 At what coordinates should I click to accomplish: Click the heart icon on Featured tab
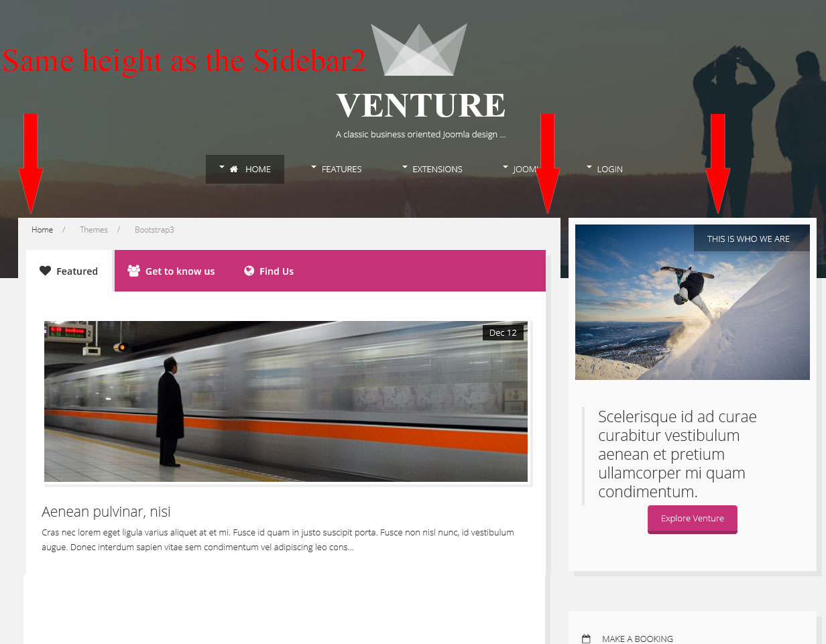click(x=45, y=271)
